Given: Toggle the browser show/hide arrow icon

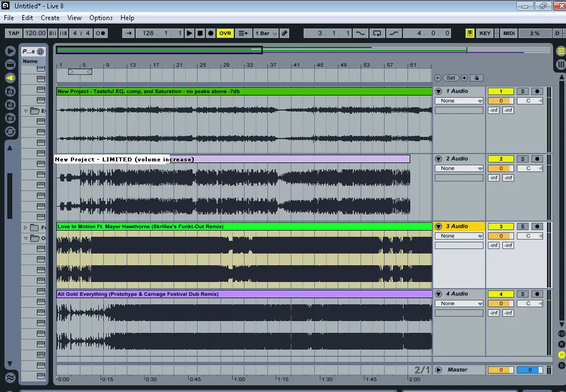Looking at the screenshot, I should point(10,51).
